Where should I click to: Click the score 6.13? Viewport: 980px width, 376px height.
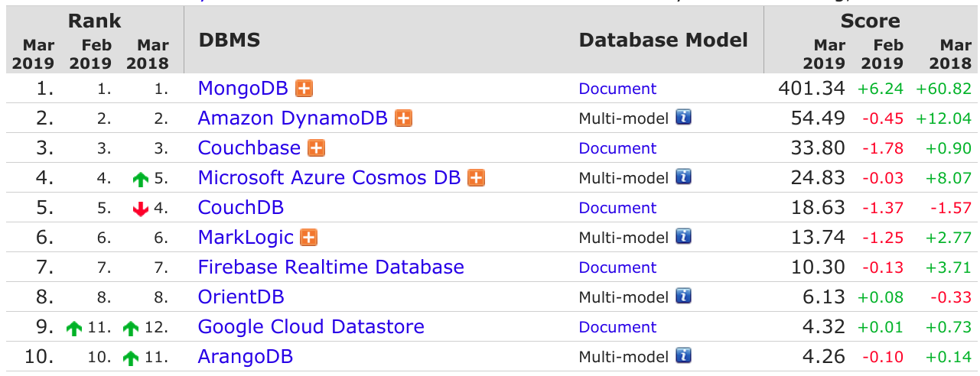click(x=825, y=297)
